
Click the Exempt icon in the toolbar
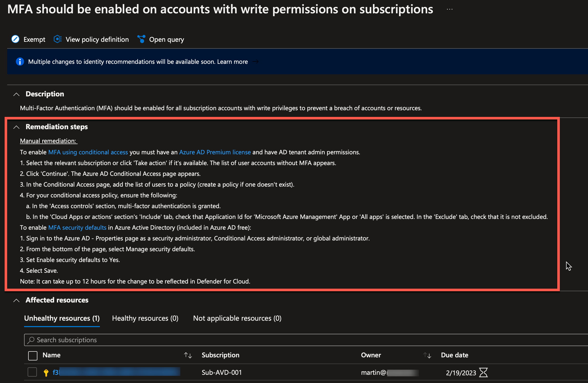pos(15,39)
